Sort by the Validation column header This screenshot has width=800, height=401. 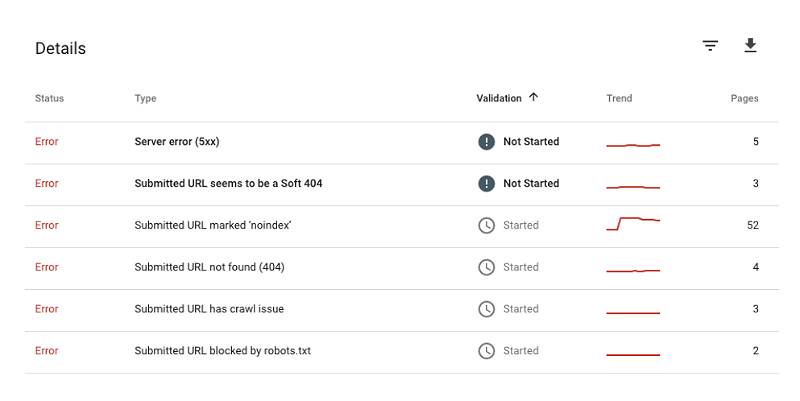(x=499, y=98)
